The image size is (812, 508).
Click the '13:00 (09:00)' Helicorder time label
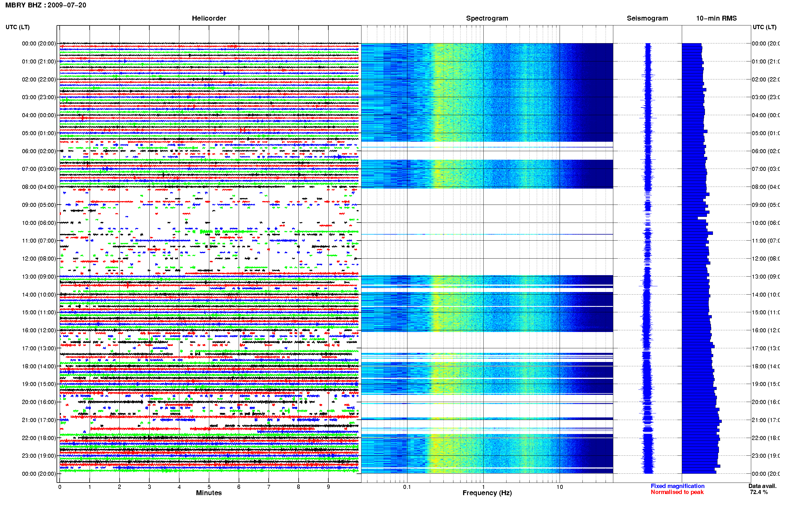pos(39,277)
